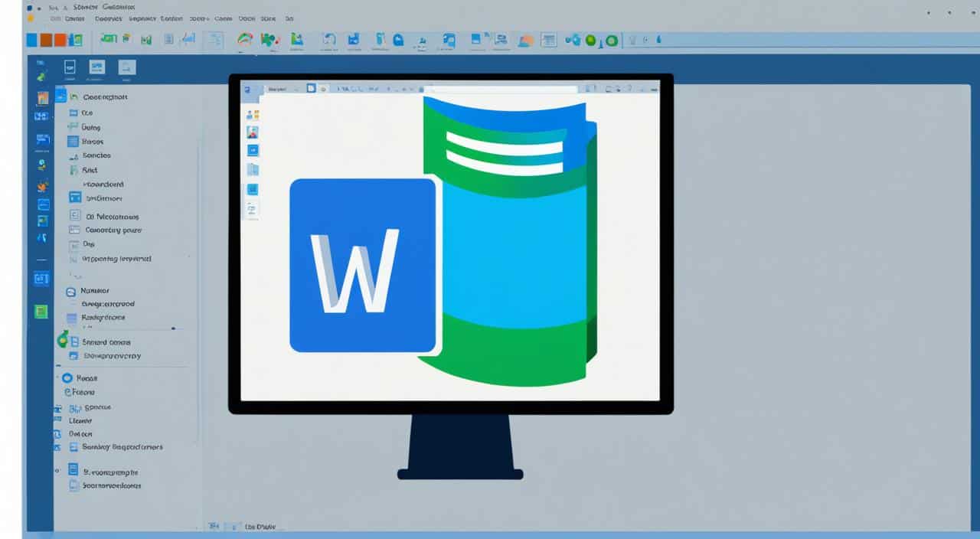
Task: Click the blue table icon in the side panel
Action: 73,142
